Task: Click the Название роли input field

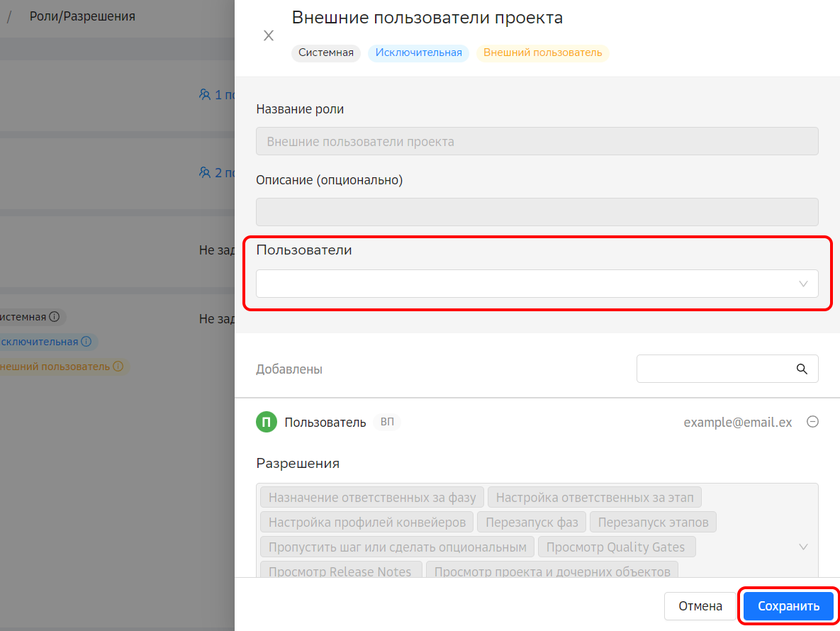Action: [x=537, y=141]
